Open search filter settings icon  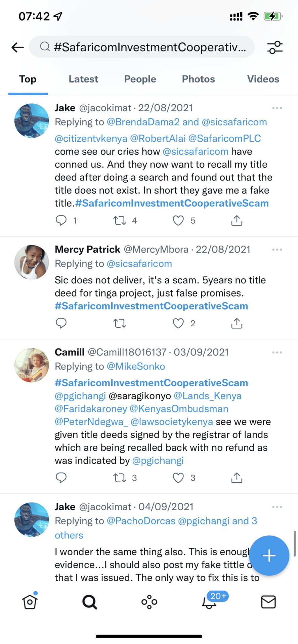tap(275, 47)
